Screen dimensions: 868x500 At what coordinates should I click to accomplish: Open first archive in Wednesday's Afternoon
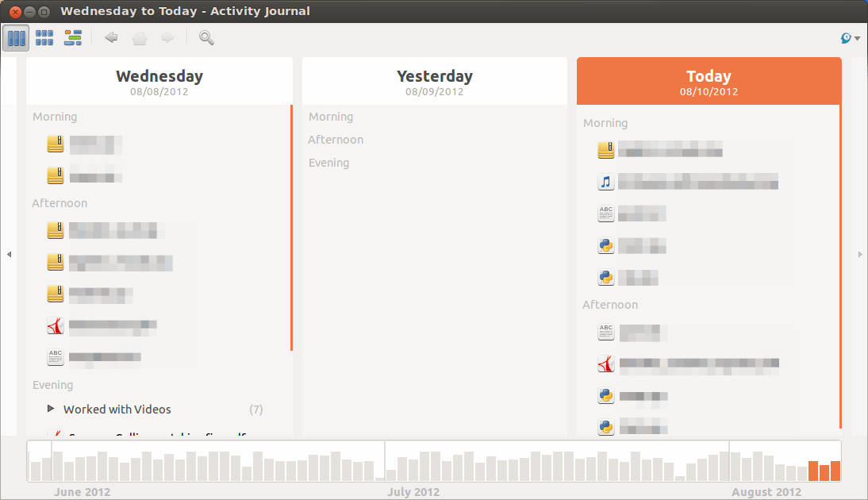click(106, 230)
